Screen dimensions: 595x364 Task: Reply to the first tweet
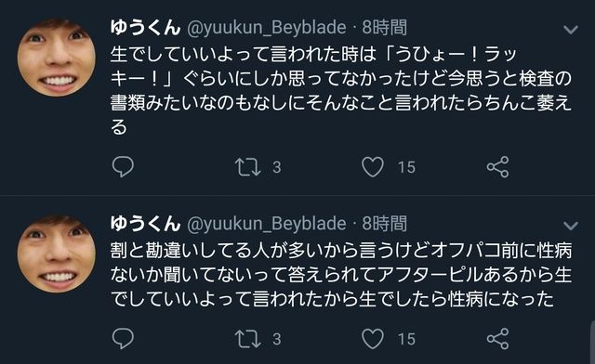pos(123,167)
